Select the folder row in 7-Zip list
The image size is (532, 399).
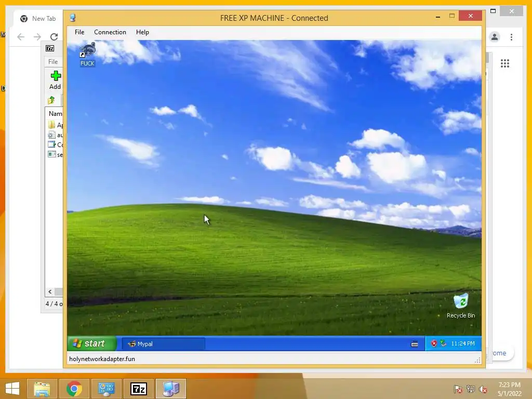(x=55, y=125)
